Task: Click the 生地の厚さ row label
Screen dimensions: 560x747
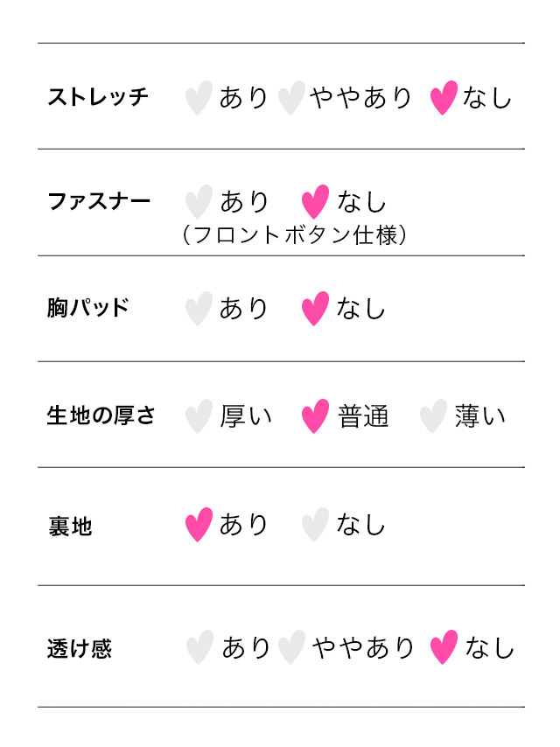Action: point(101,415)
